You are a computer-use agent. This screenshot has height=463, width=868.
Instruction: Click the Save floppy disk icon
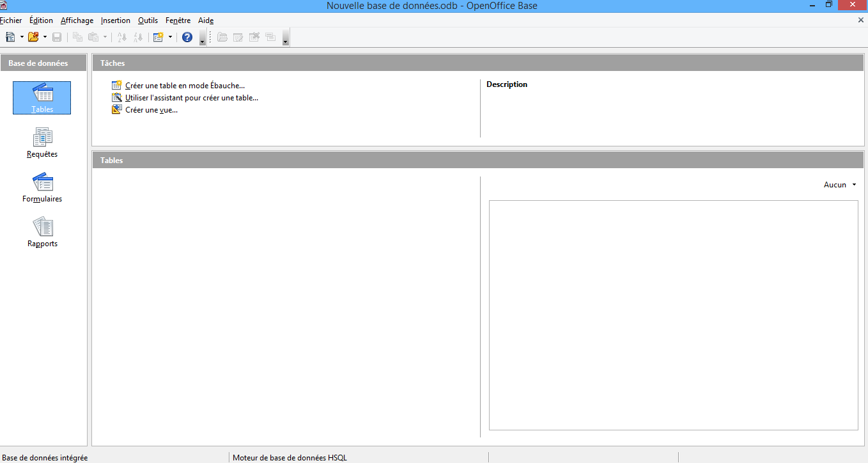pyautogui.click(x=57, y=37)
